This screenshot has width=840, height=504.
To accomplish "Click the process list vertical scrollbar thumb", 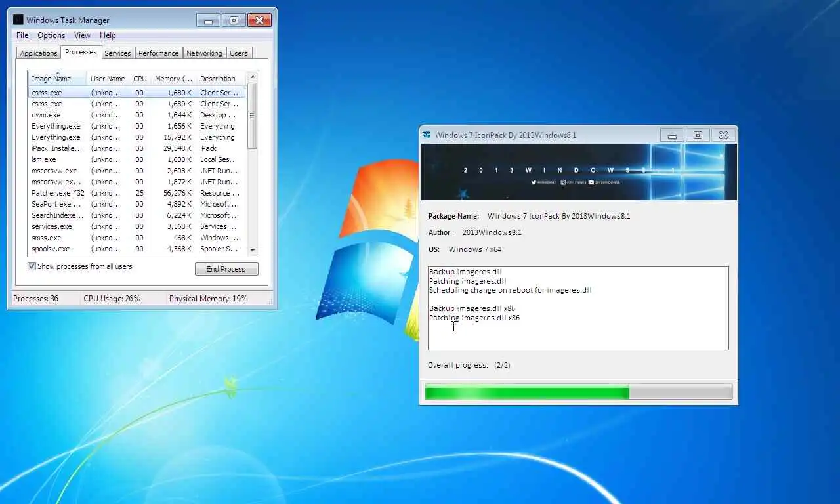I will pos(253,115).
